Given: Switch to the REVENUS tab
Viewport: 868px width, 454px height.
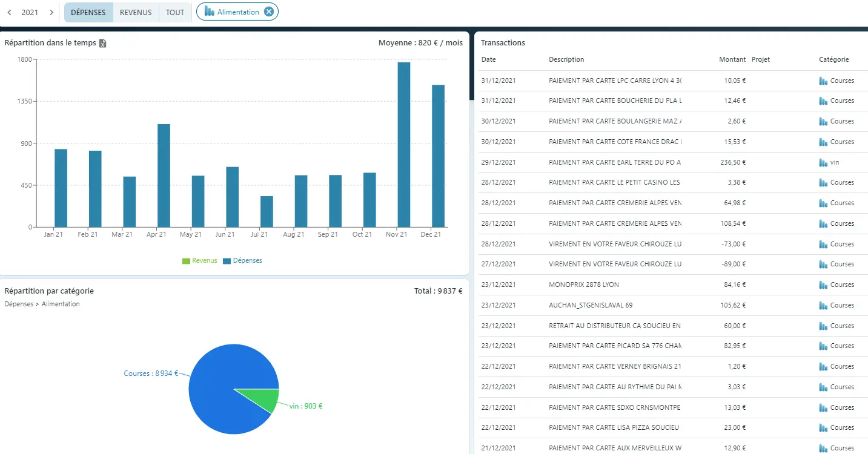Looking at the screenshot, I should [136, 12].
